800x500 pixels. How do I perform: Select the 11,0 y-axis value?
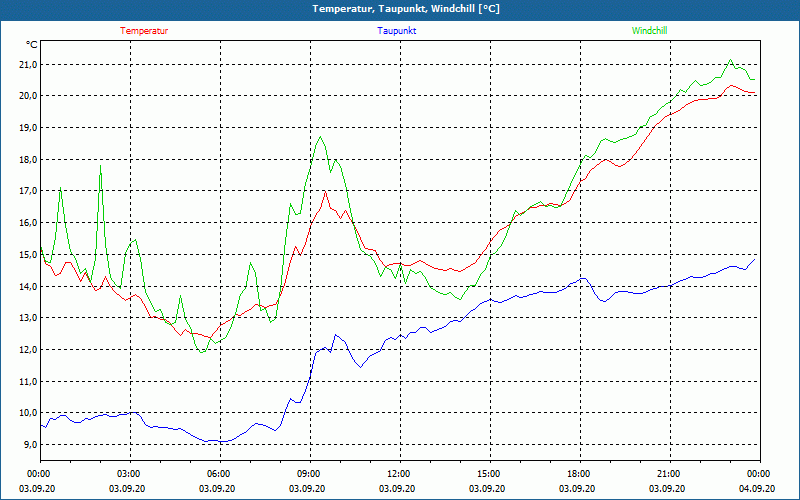click(x=28, y=381)
